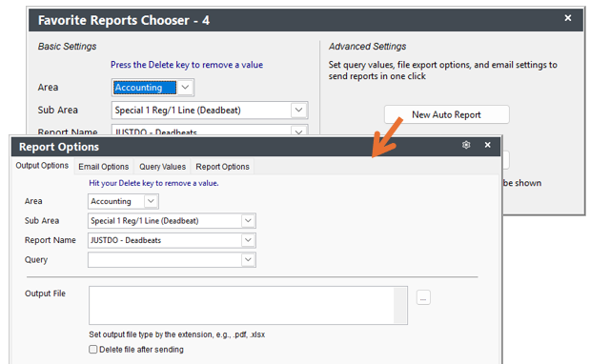Click the Output File box scrollbar

pyautogui.click(x=400, y=305)
